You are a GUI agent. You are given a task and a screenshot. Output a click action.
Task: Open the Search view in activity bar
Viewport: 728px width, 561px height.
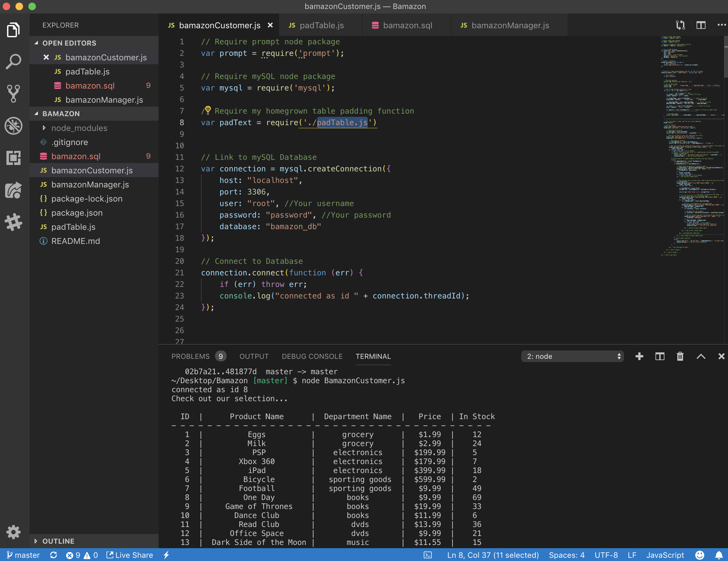[13, 62]
